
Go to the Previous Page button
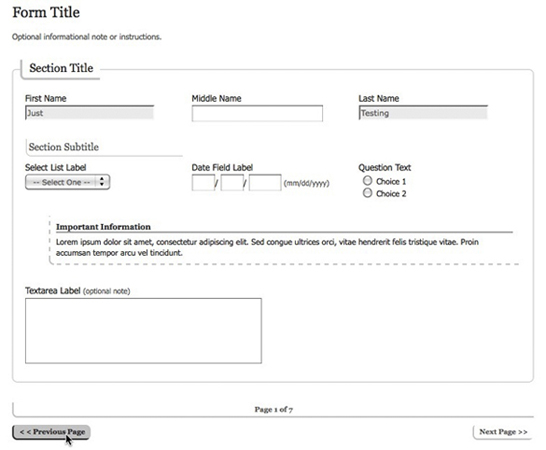(x=51, y=432)
